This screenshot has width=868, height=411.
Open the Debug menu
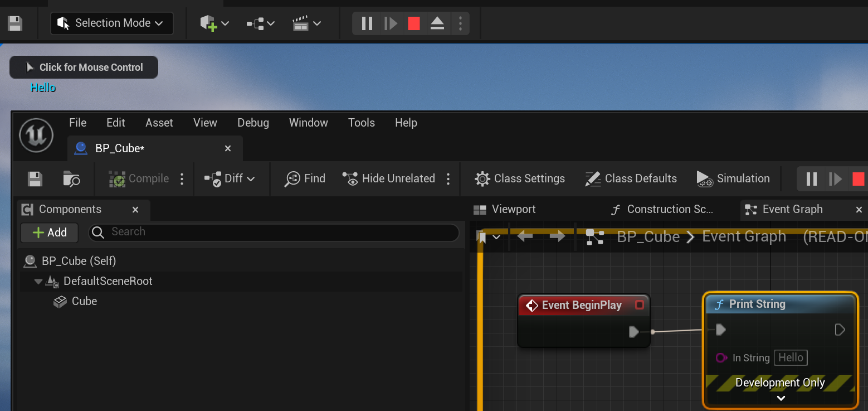253,123
